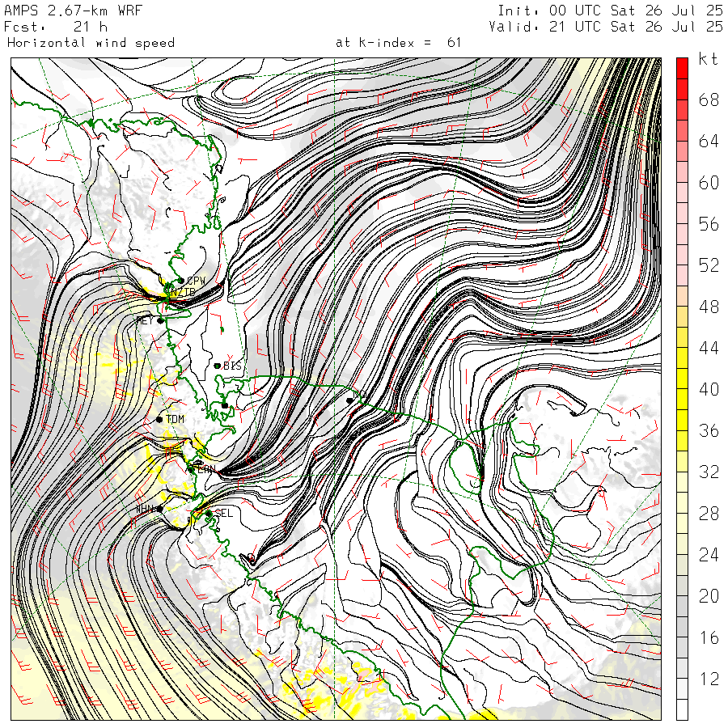Click the 'Valid: 21 UTC Sat 26 Jul 25' line

(605, 27)
